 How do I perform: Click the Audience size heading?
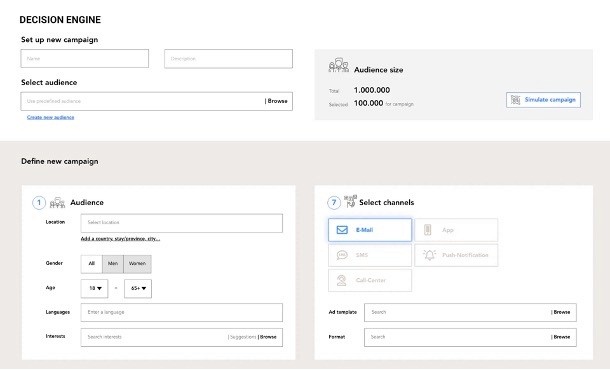379,70
